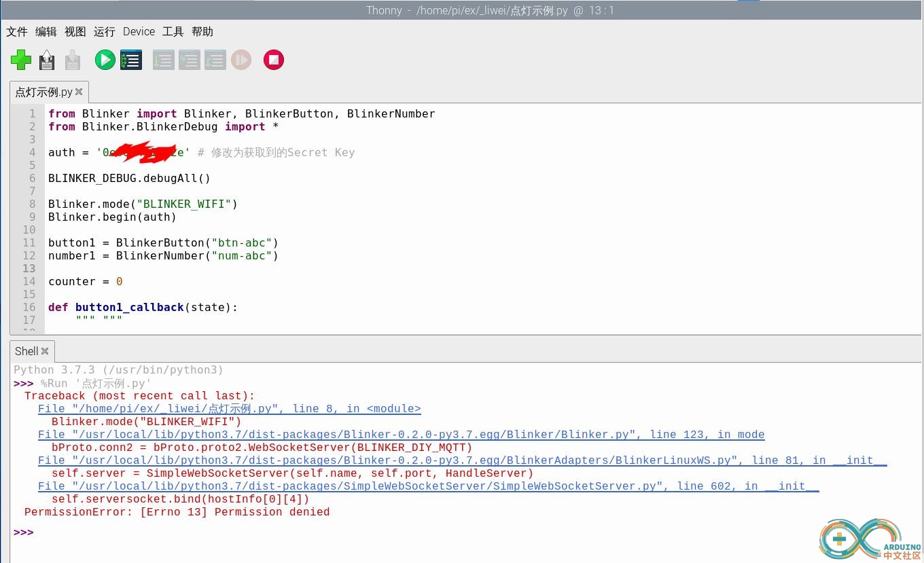Run the current script with the green play button
The height and width of the screenshot is (563, 924).
click(105, 60)
